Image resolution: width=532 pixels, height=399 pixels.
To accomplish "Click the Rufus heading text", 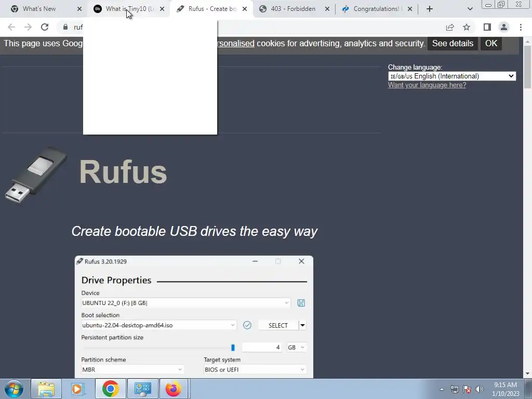I will coord(123,172).
